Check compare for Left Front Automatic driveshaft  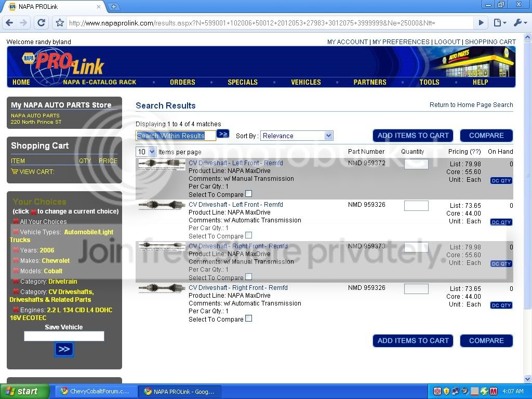pyautogui.click(x=248, y=235)
